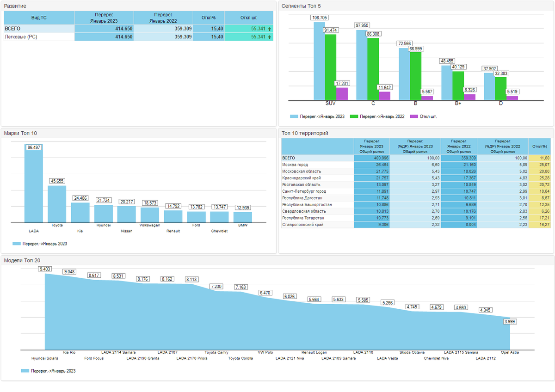
Task: Select the Санкт-Петербург город row label
Action: 304,191
